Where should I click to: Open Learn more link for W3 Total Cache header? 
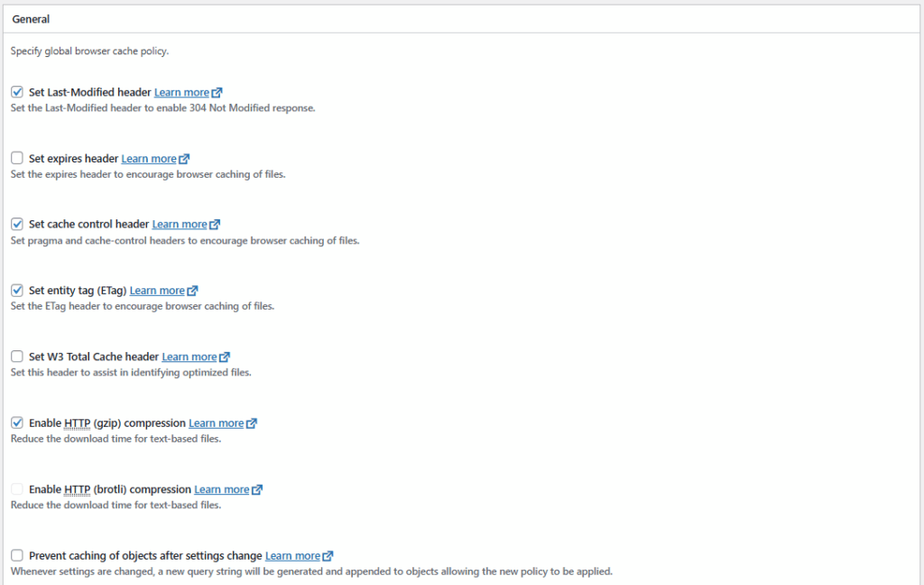[189, 357]
